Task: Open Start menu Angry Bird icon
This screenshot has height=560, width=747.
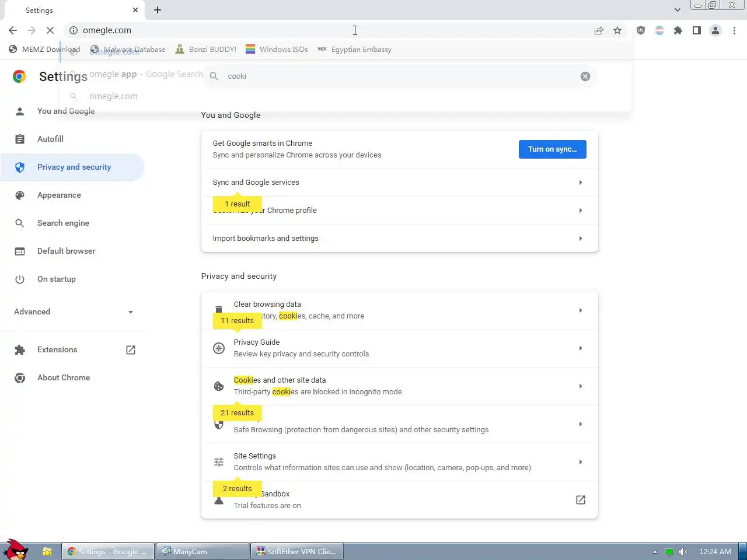Action: point(15,549)
